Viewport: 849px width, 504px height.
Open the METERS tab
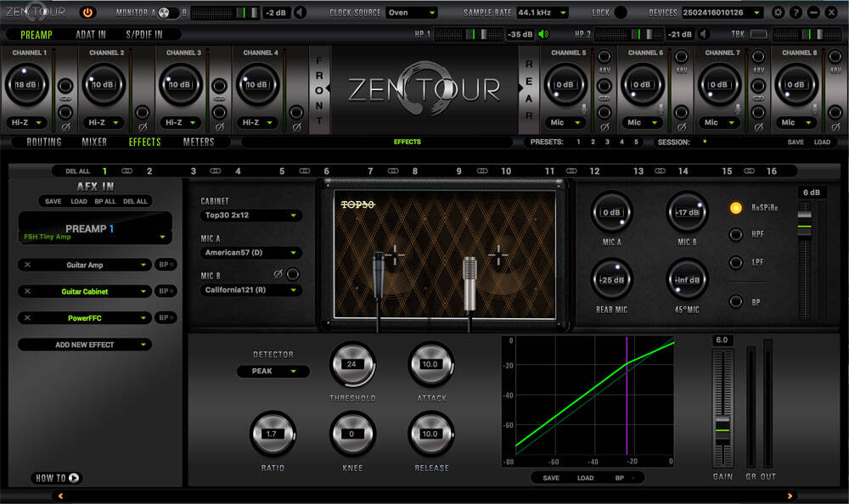(199, 142)
